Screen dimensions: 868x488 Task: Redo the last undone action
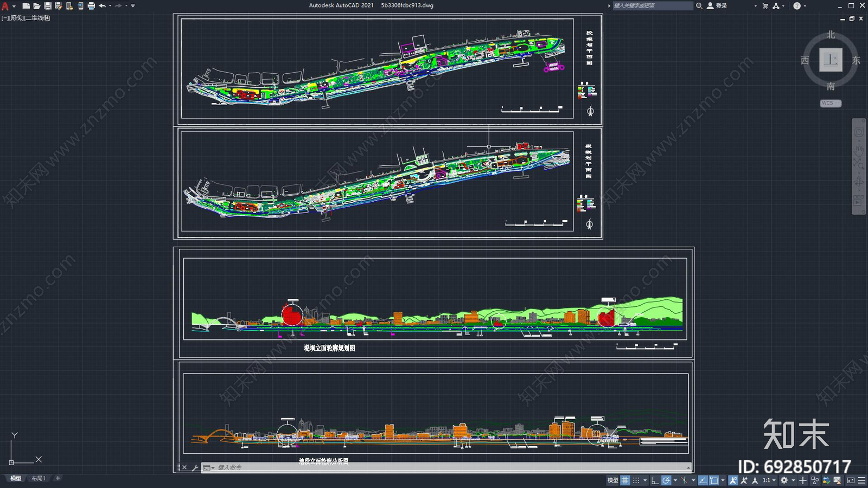118,6
